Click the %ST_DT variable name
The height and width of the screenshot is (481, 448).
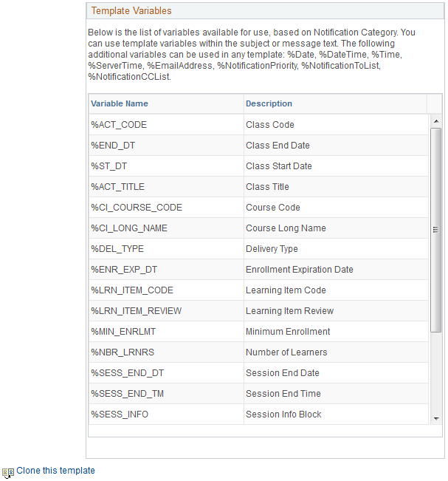[x=109, y=166]
